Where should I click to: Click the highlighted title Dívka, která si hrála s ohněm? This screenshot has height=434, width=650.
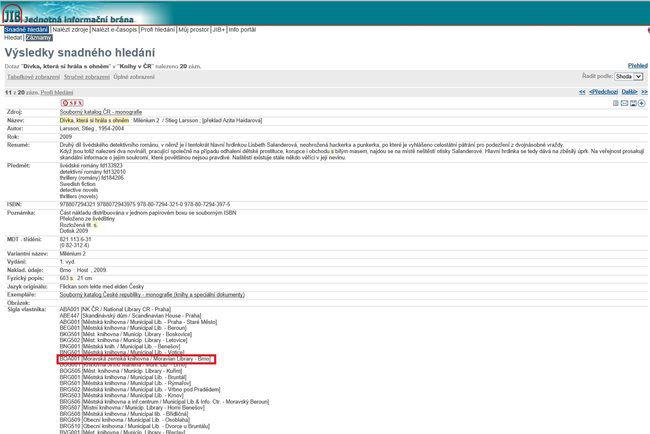point(95,121)
